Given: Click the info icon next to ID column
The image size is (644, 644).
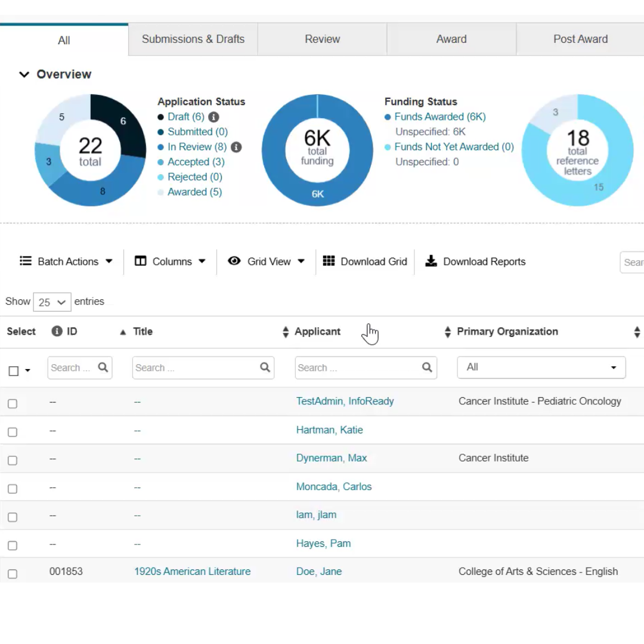Looking at the screenshot, I should [57, 332].
